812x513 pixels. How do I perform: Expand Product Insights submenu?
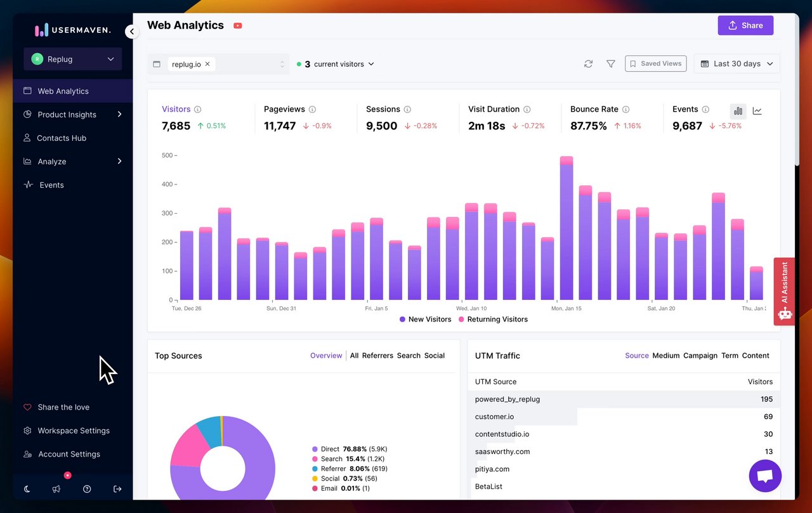120,114
